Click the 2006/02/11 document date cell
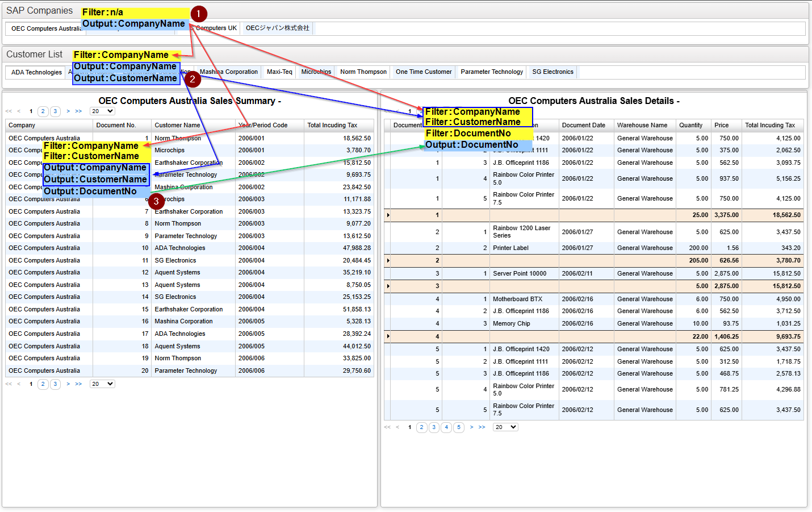The height and width of the screenshot is (512, 812). coord(577,274)
